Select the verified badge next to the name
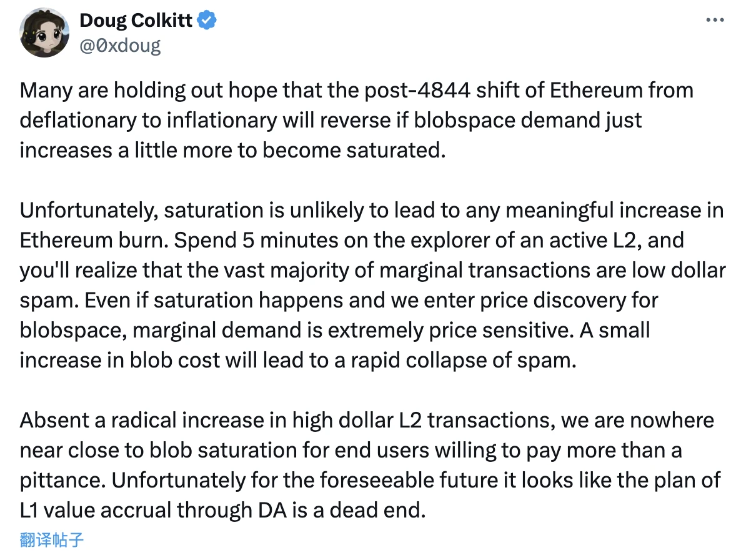This screenshot has width=741, height=560. 206,19
